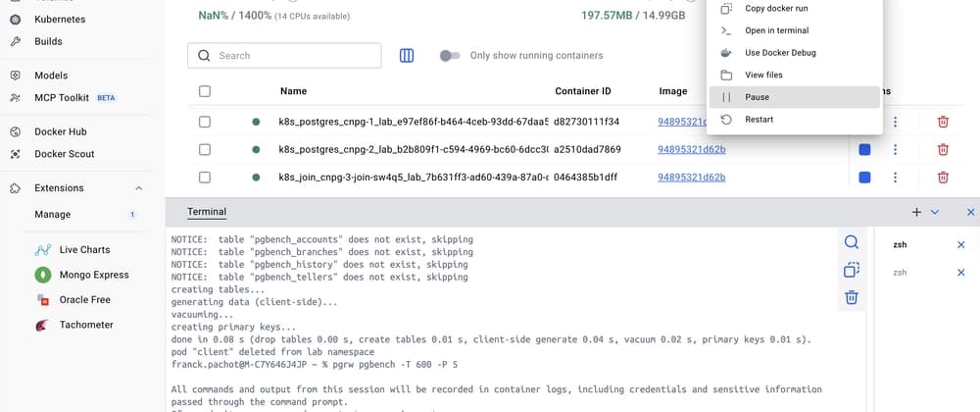Open the Builds section in sidebar
This screenshot has height=412, width=980.
coord(48,41)
